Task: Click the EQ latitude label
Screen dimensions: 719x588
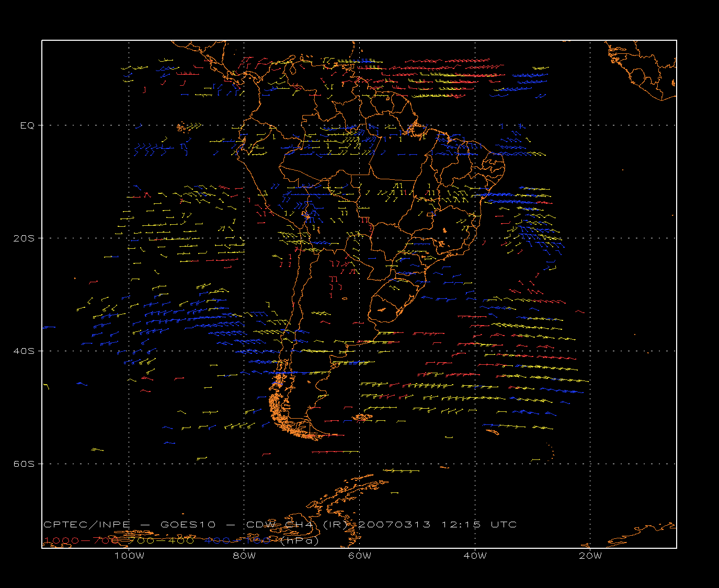Action: (x=27, y=125)
